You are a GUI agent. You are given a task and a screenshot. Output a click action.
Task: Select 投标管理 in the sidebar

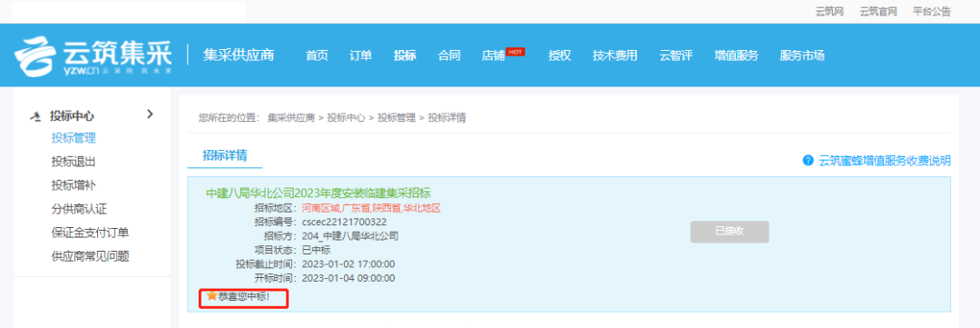(x=73, y=138)
